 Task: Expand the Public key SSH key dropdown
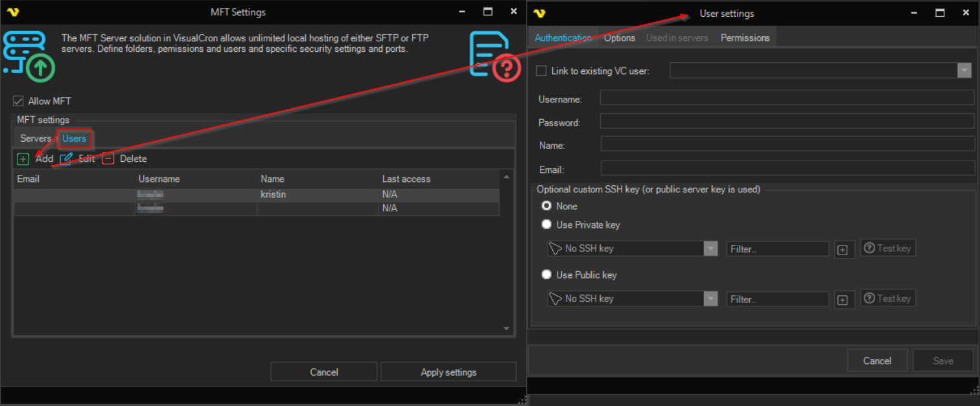(711, 299)
